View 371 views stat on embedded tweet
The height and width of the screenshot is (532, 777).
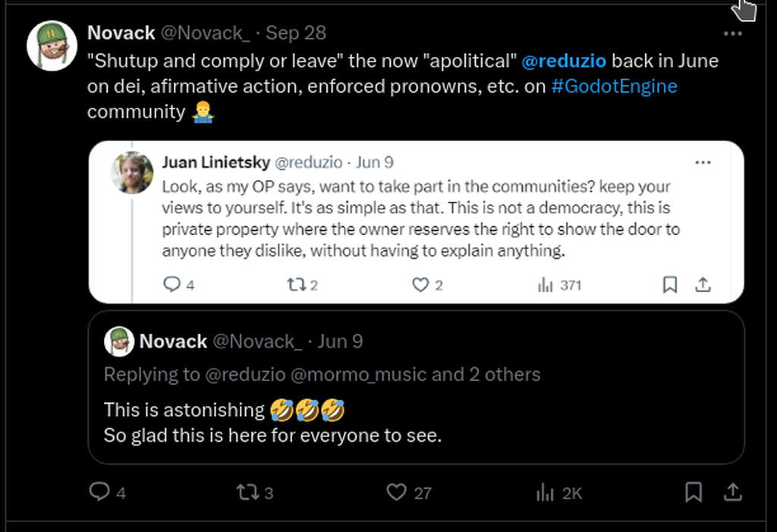pos(545,285)
